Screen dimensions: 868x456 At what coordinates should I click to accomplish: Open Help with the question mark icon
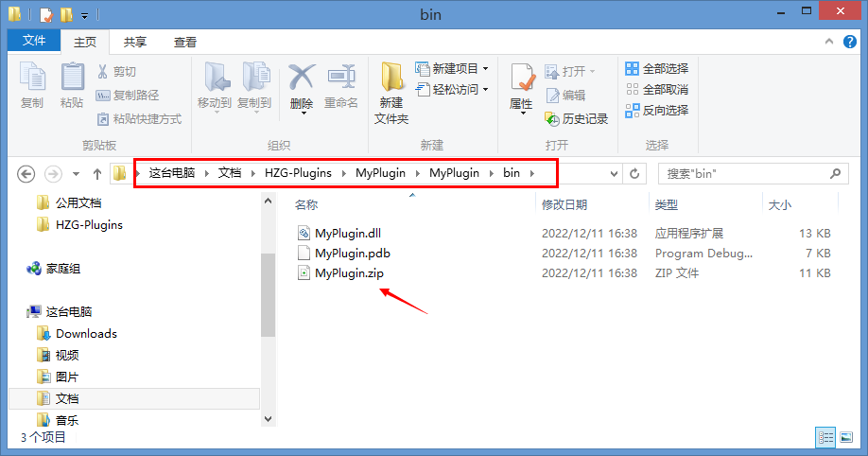click(x=850, y=42)
